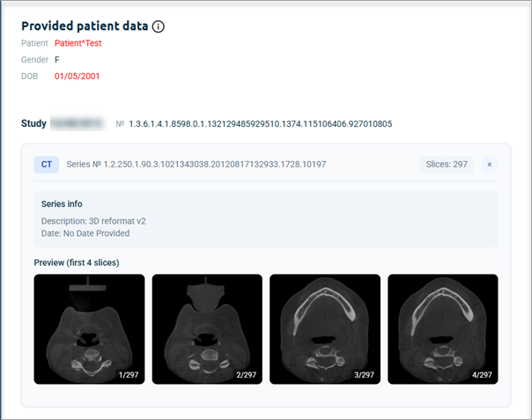The width and height of the screenshot is (532, 420).
Task: Click the CT modality badge
Action: (x=47, y=165)
